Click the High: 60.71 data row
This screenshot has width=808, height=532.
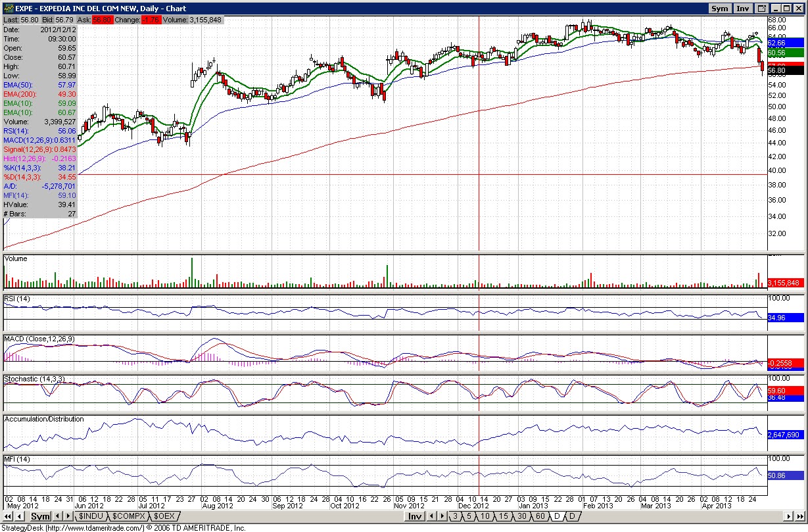pyautogui.click(x=40, y=66)
